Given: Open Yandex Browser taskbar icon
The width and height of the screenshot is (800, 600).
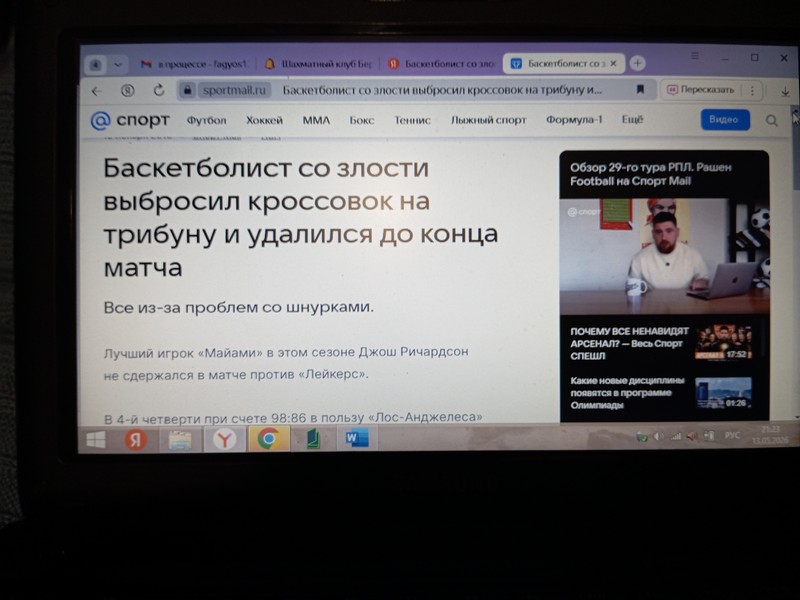Looking at the screenshot, I should pyautogui.click(x=224, y=439).
